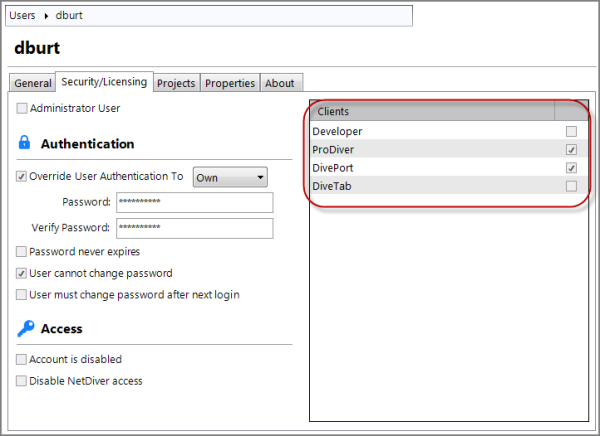Click the Verify Password input field
Viewport: 600px width, 436px height.
coord(193,228)
